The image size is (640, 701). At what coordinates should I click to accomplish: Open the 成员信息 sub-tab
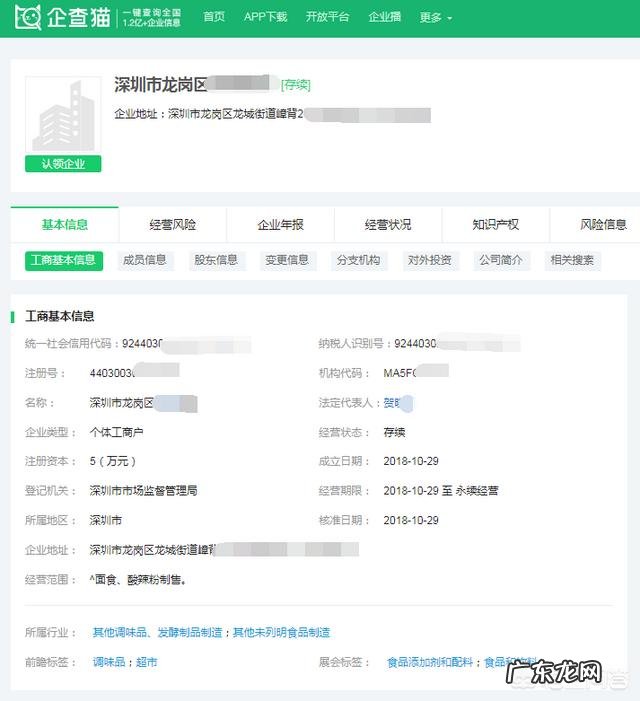coord(145,261)
